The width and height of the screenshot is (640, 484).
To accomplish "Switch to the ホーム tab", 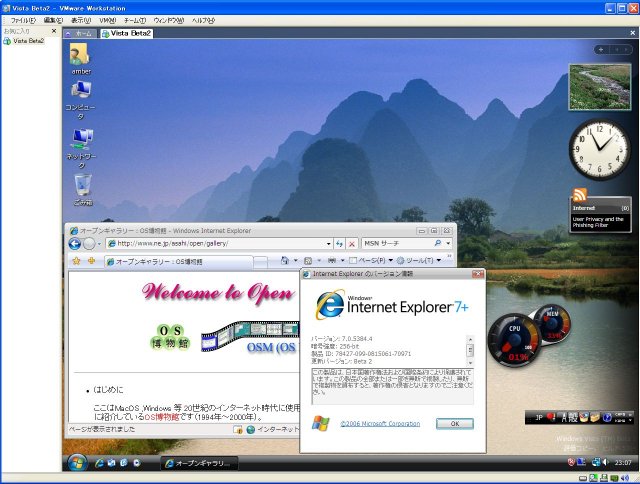I will click(80, 33).
